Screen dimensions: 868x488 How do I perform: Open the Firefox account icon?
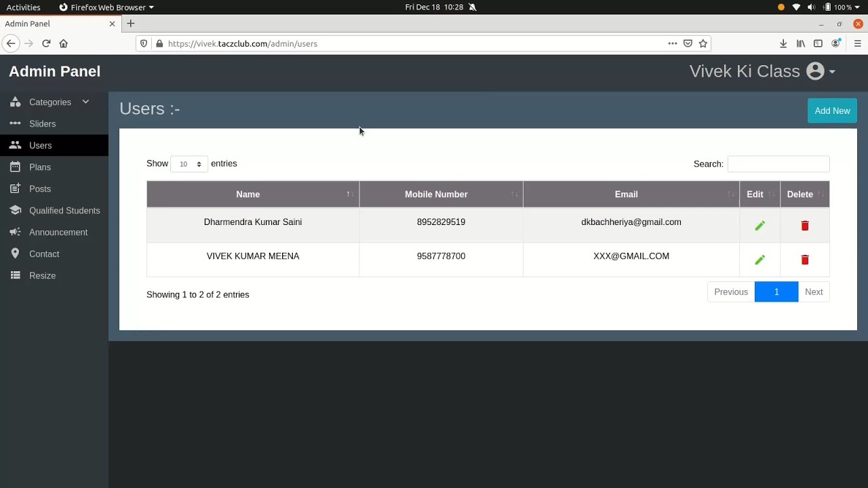click(836, 43)
